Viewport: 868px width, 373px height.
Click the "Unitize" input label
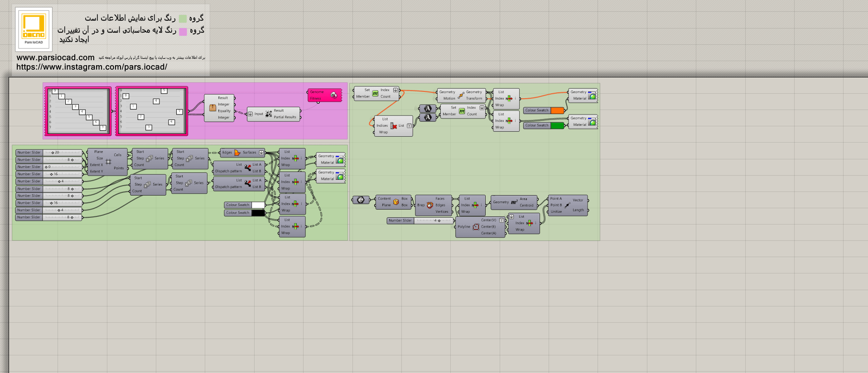coord(556,212)
